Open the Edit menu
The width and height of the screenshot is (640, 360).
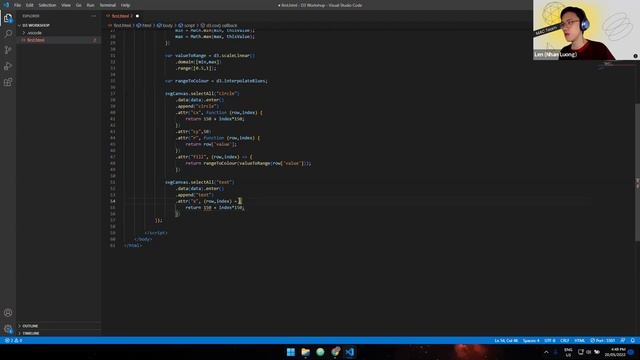point(30,5)
